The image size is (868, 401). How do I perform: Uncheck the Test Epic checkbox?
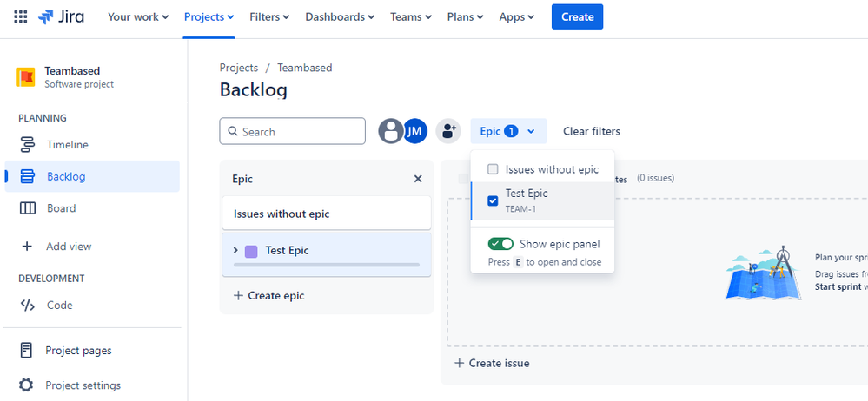[x=493, y=200]
